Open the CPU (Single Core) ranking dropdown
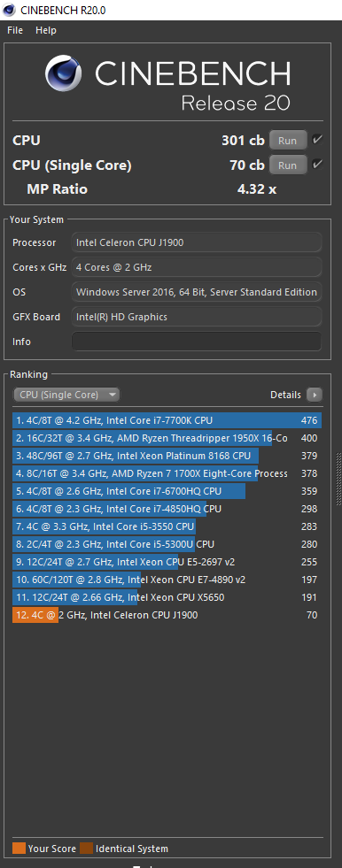The image size is (342, 868). [x=66, y=395]
